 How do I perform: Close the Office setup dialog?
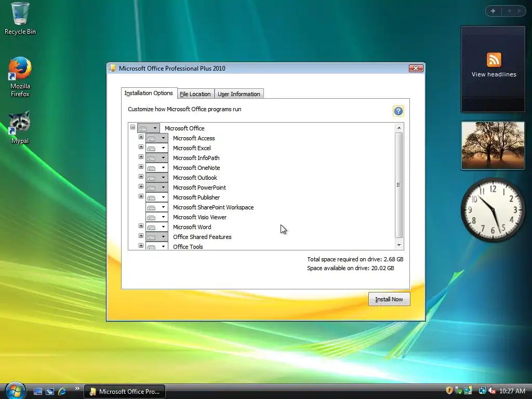pos(416,68)
